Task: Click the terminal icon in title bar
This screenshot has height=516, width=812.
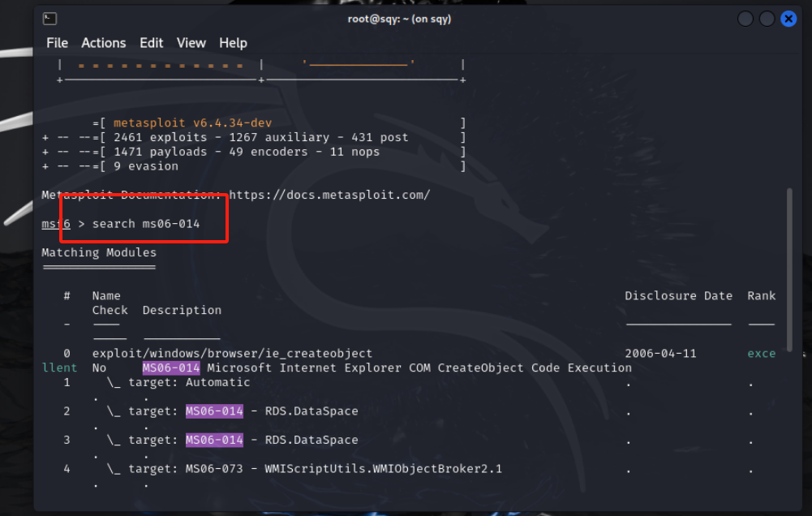Action: [49, 19]
